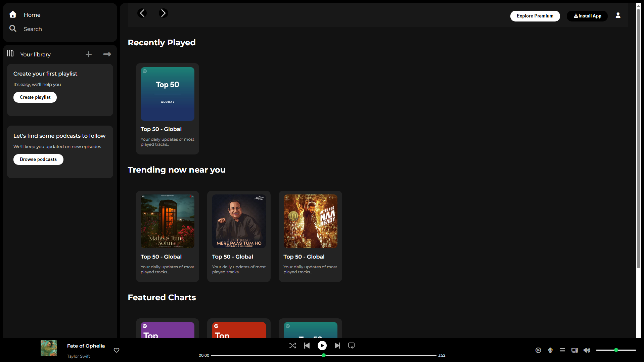Open the red Top featured chart
This screenshot has width=644, height=362.
pos(239,328)
